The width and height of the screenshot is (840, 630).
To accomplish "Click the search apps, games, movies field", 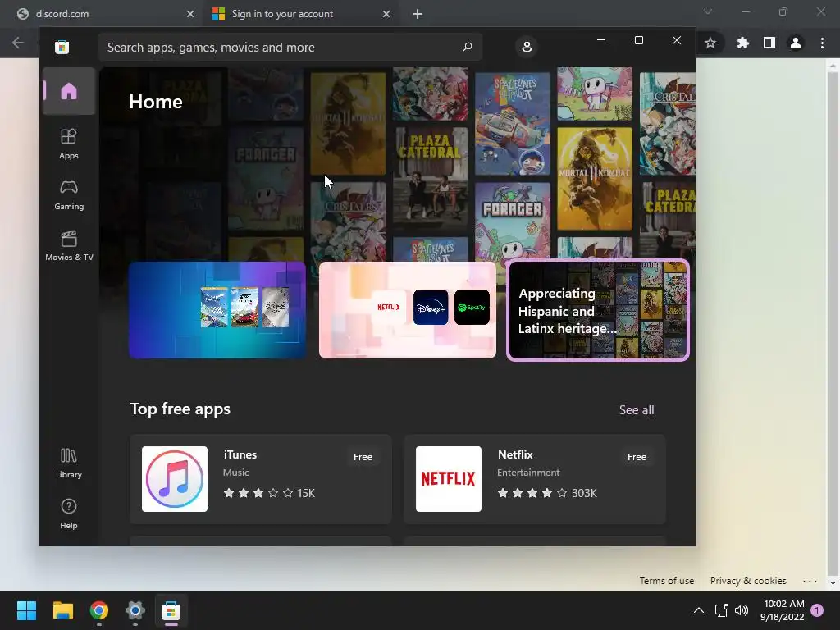I will pos(290,47).
